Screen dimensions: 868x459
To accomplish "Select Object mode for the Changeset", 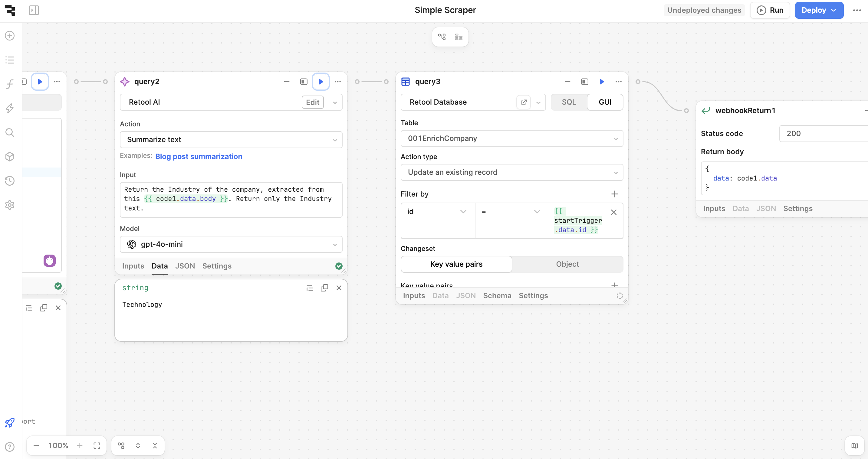I will point(567,264).
